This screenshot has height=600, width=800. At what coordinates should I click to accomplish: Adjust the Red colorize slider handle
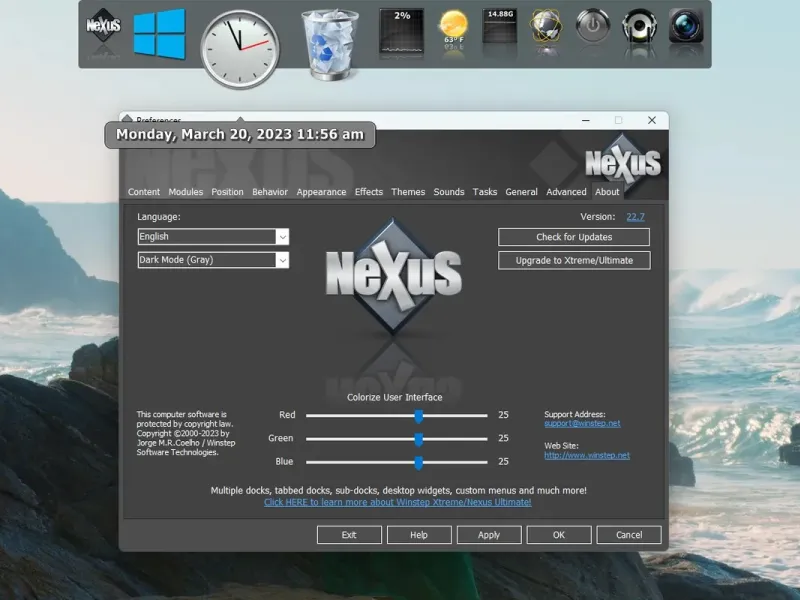(418, 416)
